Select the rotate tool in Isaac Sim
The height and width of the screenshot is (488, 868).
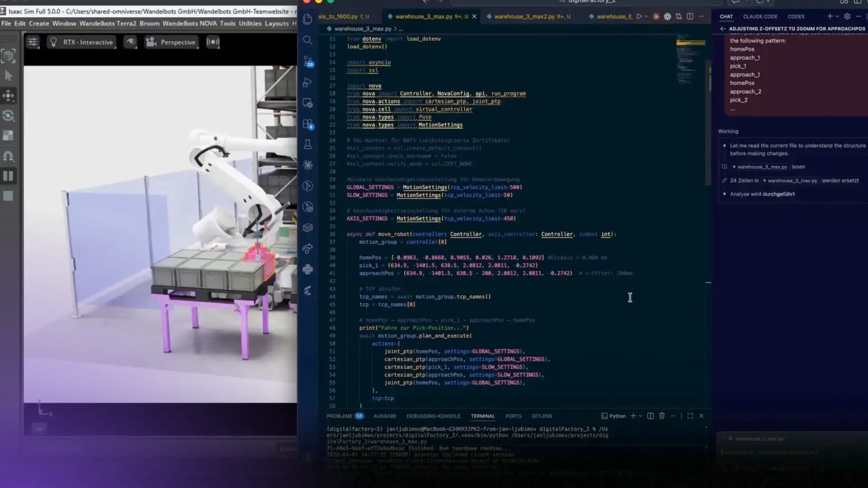[x=8, y=116]
